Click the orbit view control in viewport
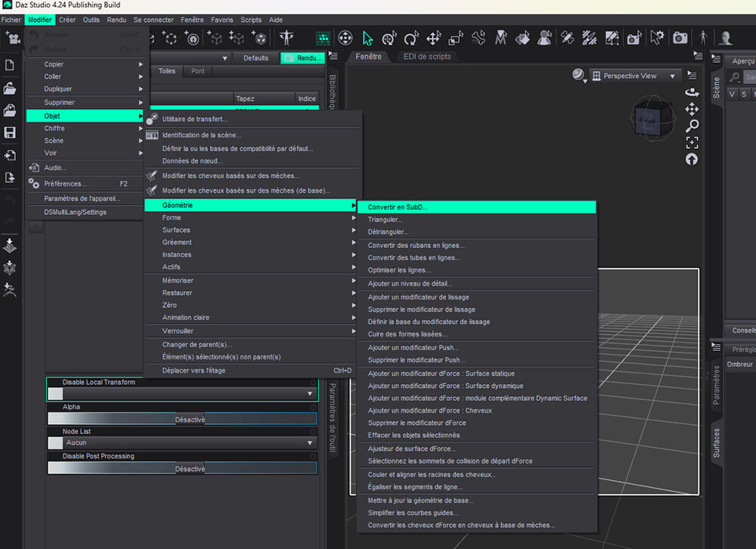The image size is (756, 549). pyautogui.click(x=692, y=92)
